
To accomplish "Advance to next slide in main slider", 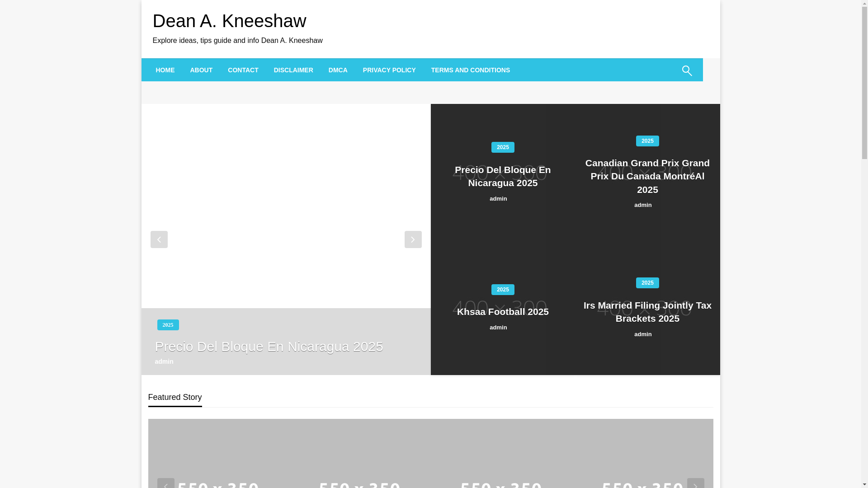I will coord(413,239).
